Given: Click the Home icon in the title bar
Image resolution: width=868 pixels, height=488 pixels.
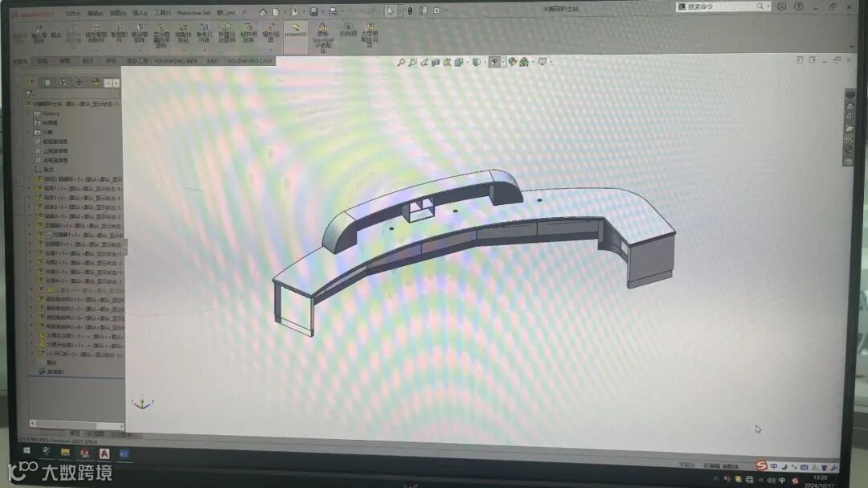Looking at the screenshot, I should click(x=263, y=11).
